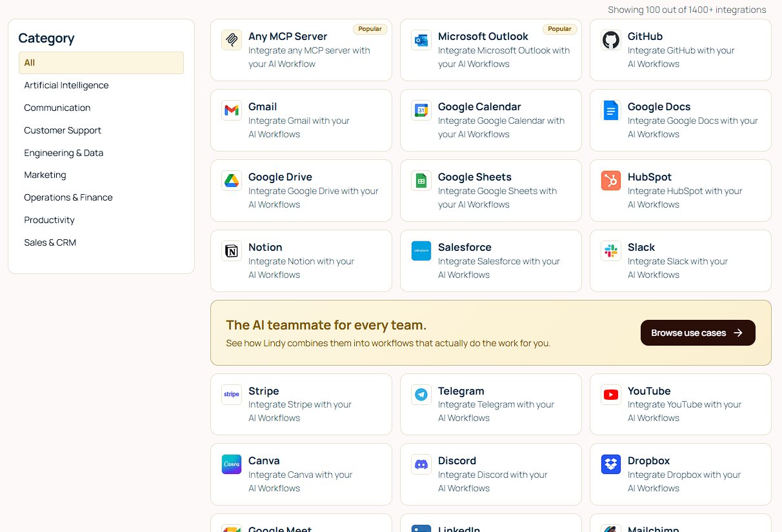782x532 pixels.
Task: Click 'The AI teammate for every team.' heading
Action: click(326, 325)
